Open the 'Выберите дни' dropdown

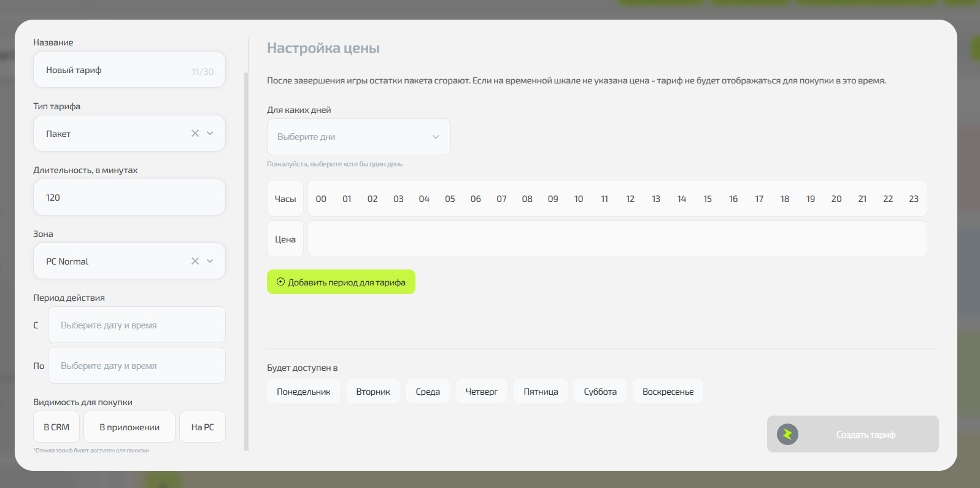point(358,137)
